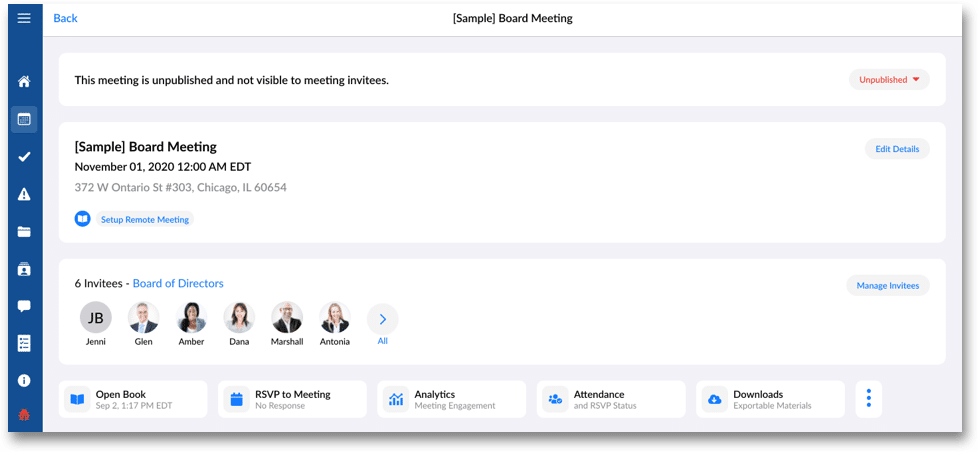Show all invitees with the arrow button
978x452 pixels.
pos(382,319)
